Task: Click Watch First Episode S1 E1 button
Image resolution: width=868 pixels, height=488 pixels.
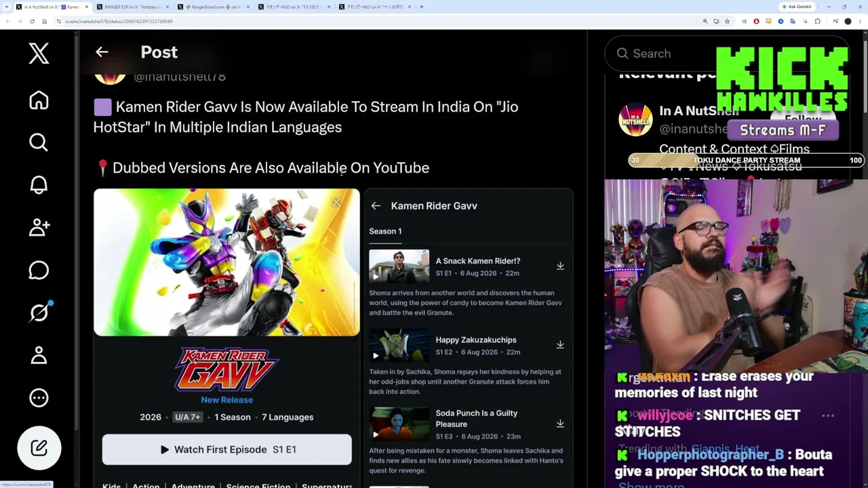Action: tap(227, 449)
